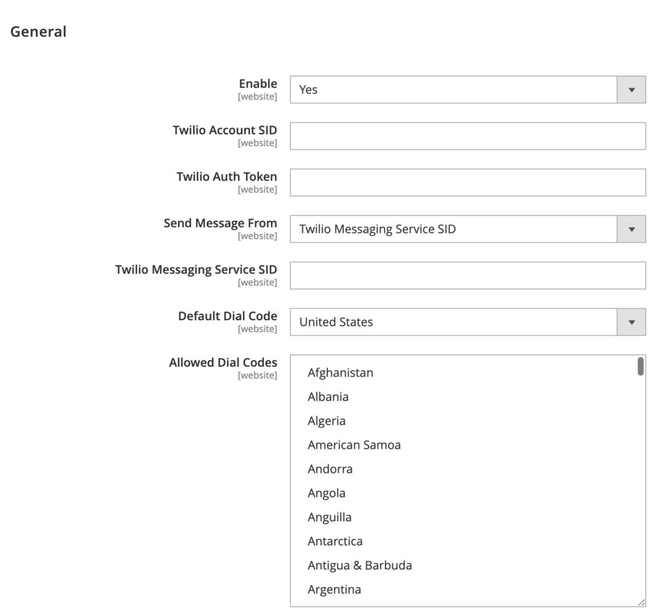Focus the Twilio Auth Token input
Screen dimensions: 672x616
click(x=467, y=182)
